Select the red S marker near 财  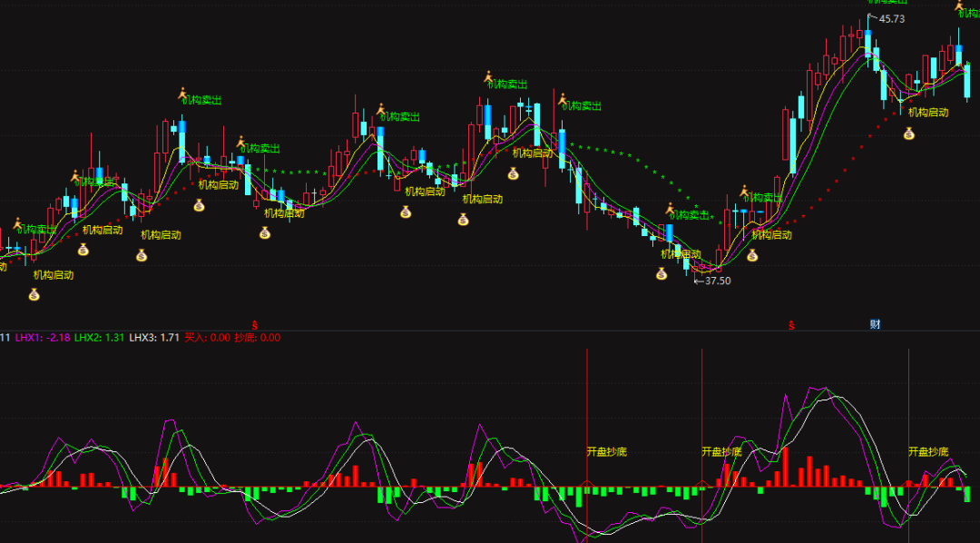click(790, 324)
